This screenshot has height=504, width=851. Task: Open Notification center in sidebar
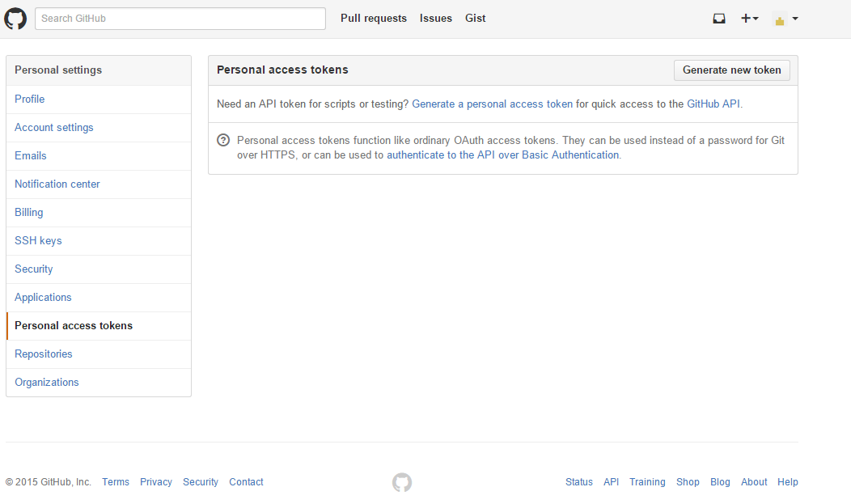pos(99,184)
